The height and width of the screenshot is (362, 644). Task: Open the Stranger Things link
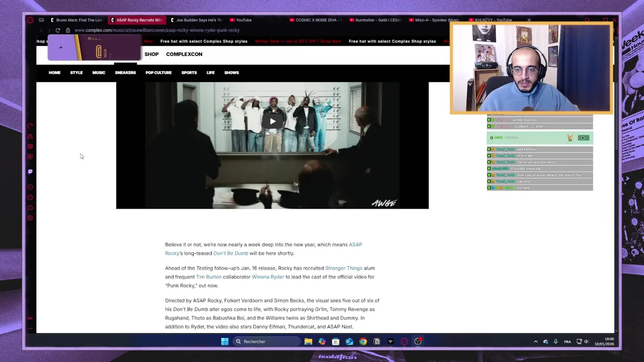tap(344, 268)
